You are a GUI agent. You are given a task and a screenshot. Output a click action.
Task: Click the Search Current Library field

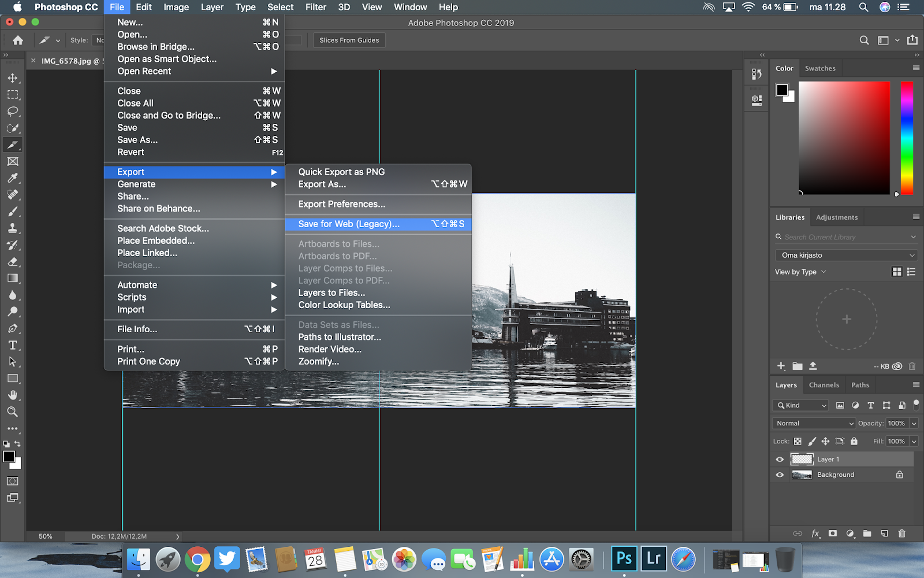point(846,237)
